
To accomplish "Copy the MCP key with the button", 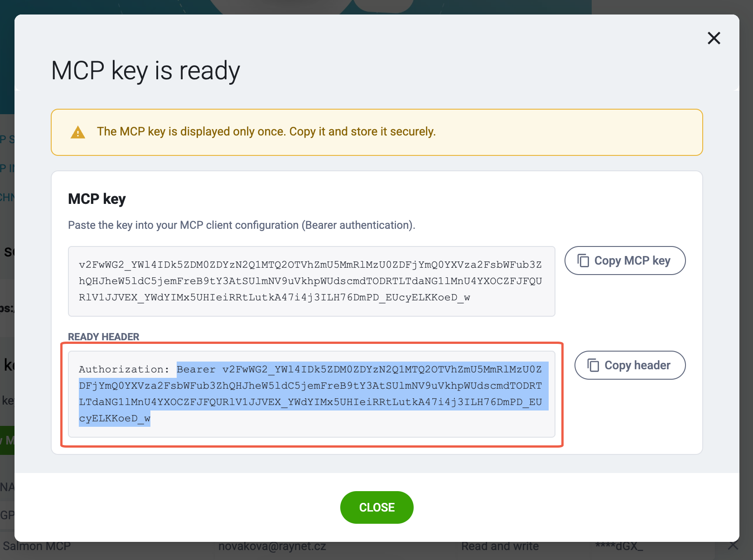I will 625,261.
